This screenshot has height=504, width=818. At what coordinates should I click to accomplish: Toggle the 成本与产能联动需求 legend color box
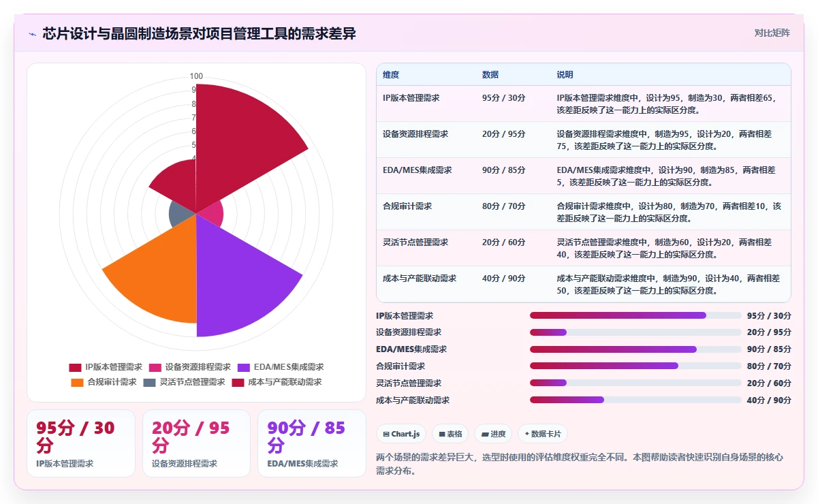click(238, 382)
